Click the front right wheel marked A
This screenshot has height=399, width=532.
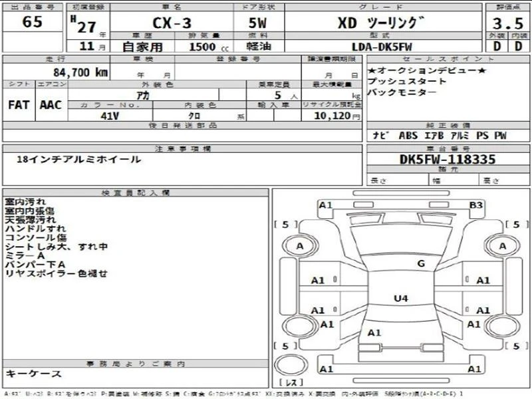[503, 245]
